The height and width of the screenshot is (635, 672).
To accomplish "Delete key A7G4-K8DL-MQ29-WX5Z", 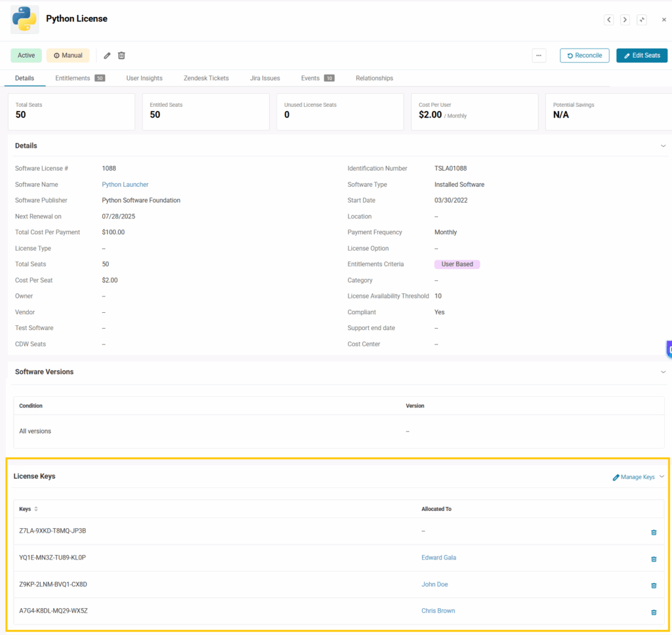I will (654, 612).
